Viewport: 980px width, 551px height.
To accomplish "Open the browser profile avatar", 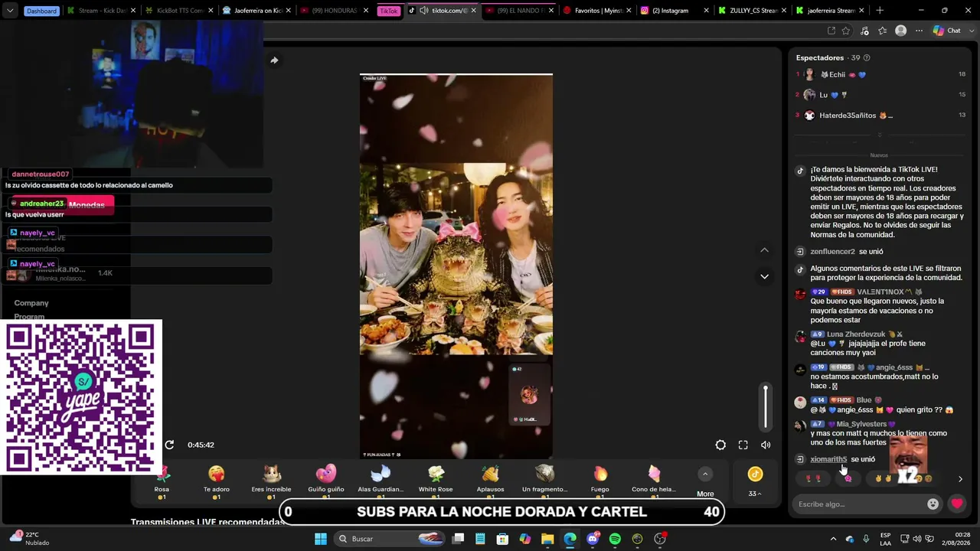I will 900,31.
